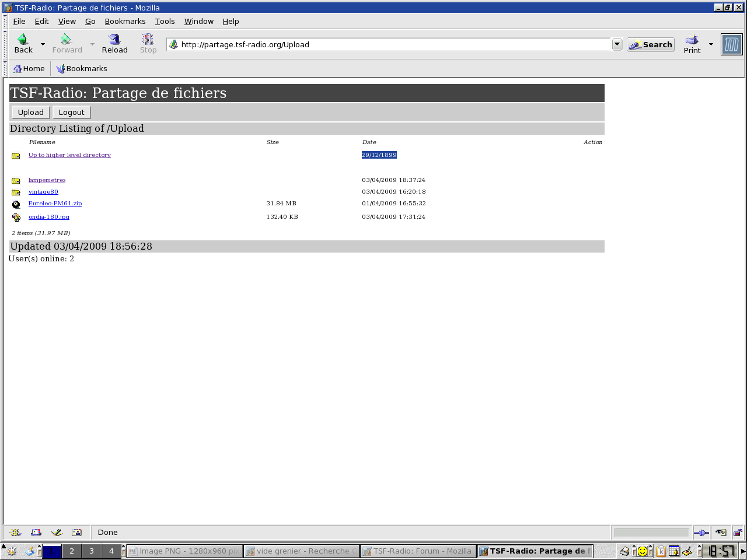747x560 pixels.
Task: Go back with the Back toolbar button
Action: 23,44
